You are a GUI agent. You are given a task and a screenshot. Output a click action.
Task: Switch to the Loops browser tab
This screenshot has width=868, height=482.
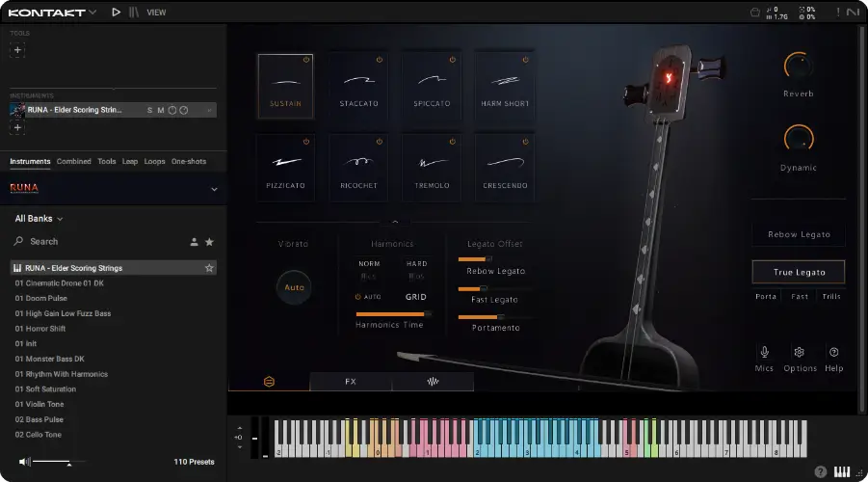point(154,161)
